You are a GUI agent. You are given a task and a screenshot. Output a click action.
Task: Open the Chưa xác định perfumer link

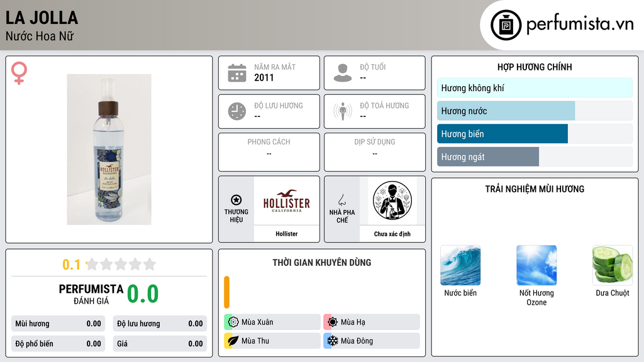(x=392, y=234)
